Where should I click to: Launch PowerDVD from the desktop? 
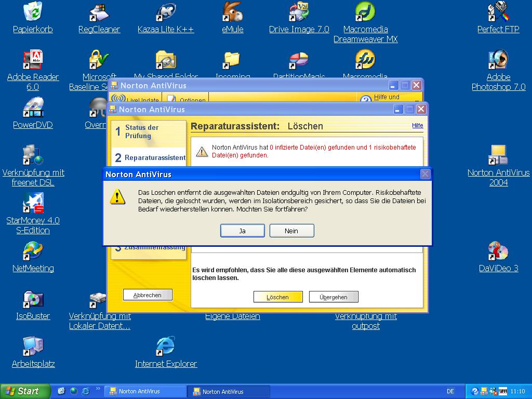tap(33, 113)
